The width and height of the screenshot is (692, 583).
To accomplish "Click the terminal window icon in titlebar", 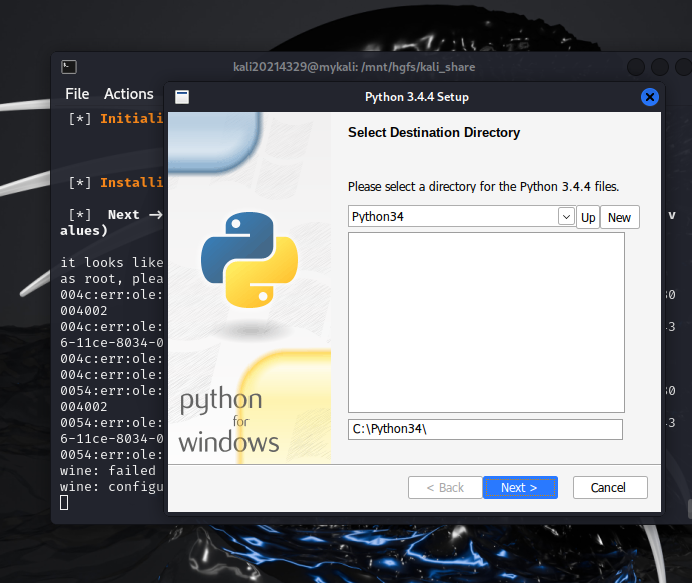I will coord(69,67).
